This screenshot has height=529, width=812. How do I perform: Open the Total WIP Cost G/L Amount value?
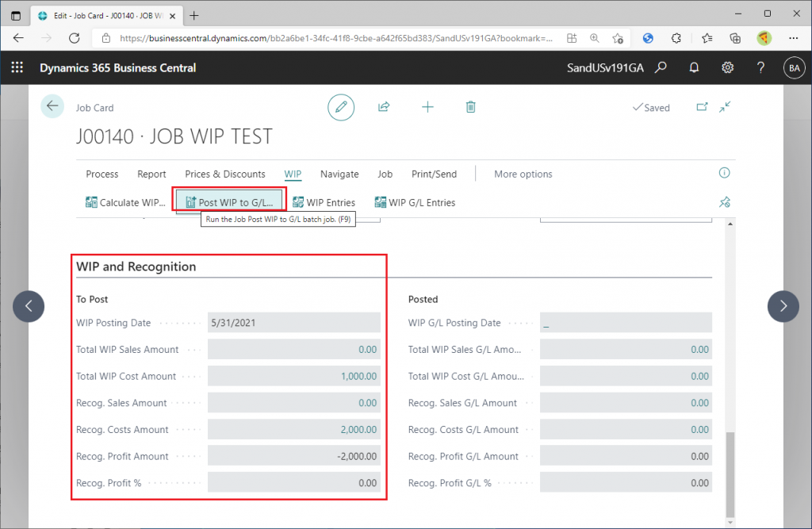coord(699,377)
